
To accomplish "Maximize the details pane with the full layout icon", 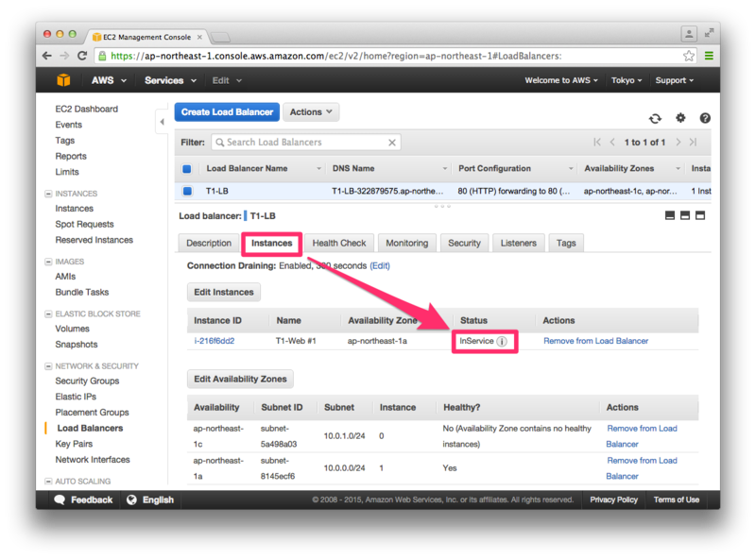I will (x=700, y=215).
